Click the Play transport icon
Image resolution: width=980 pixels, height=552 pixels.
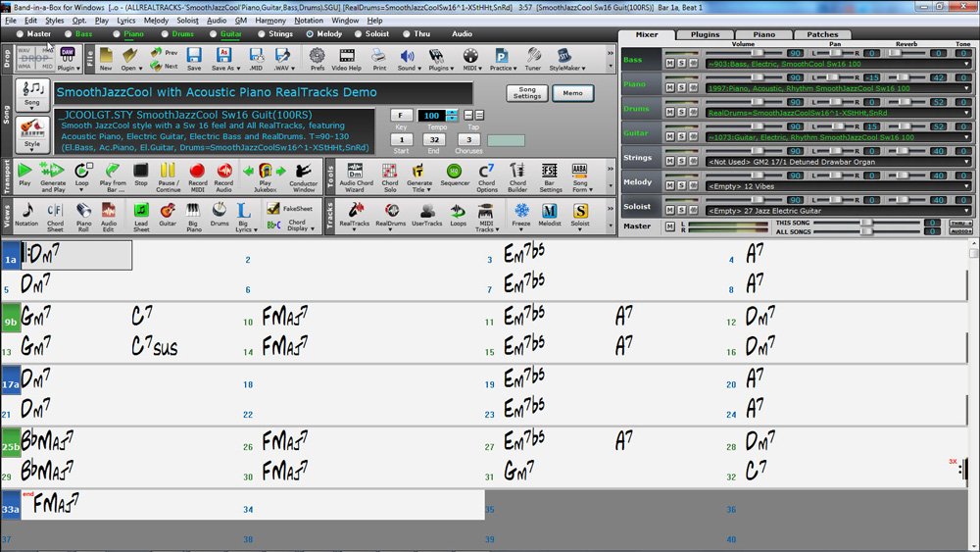(24, 176)
